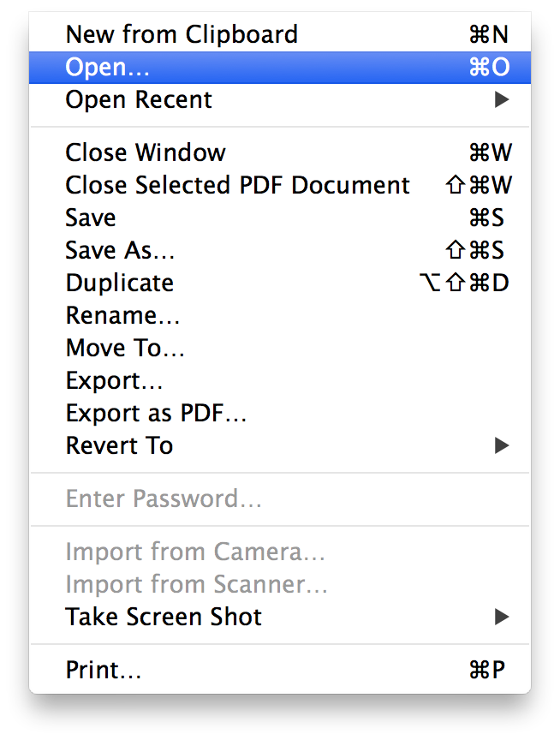
Task: Expand the Open Recent submenu
Action: tap(139, 99)
